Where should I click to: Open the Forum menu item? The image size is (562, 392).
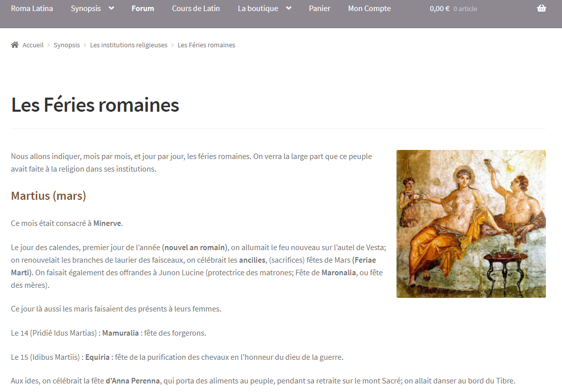[x=143, y=9]
